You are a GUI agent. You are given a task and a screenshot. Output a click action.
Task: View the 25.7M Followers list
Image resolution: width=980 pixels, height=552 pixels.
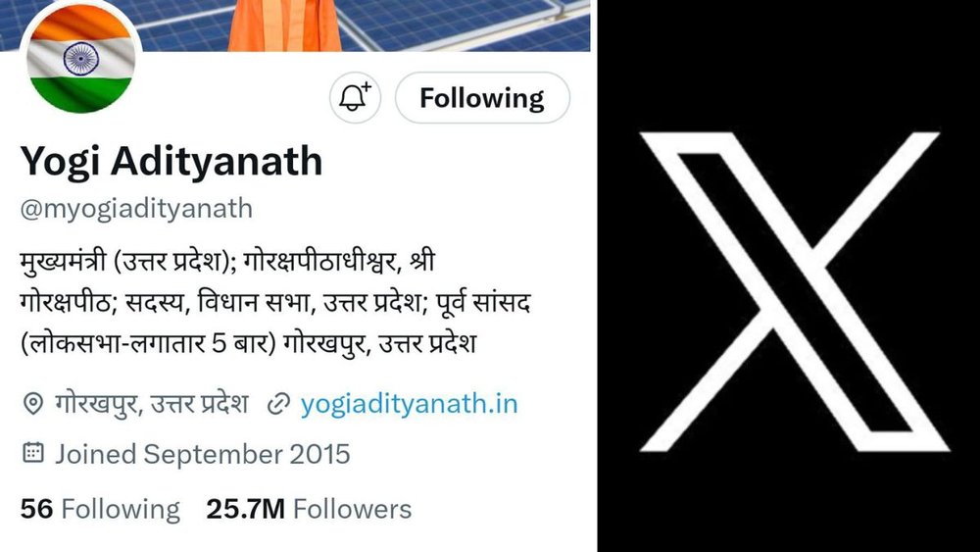(309, 510)
